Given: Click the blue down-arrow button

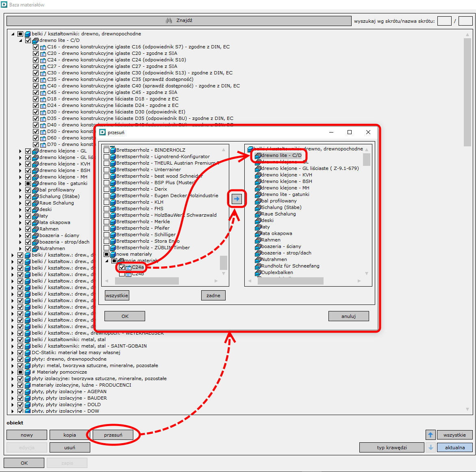Looking at the screenshot, I should tap(430, 448).
